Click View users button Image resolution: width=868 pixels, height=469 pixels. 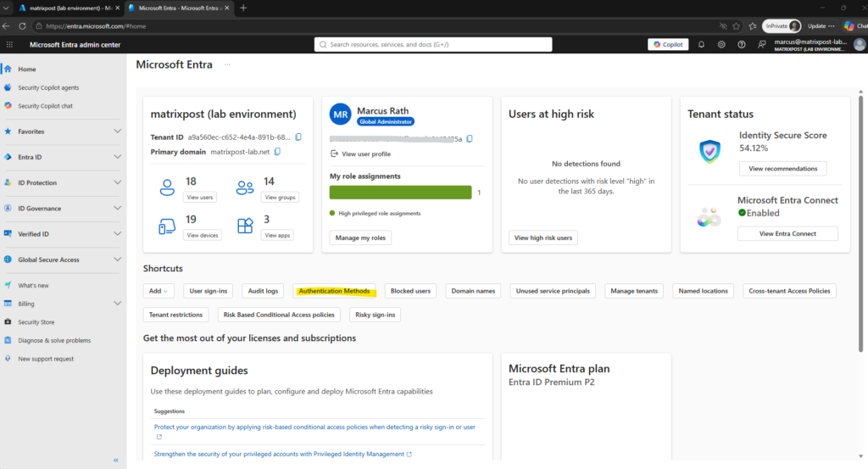[200, 197]
